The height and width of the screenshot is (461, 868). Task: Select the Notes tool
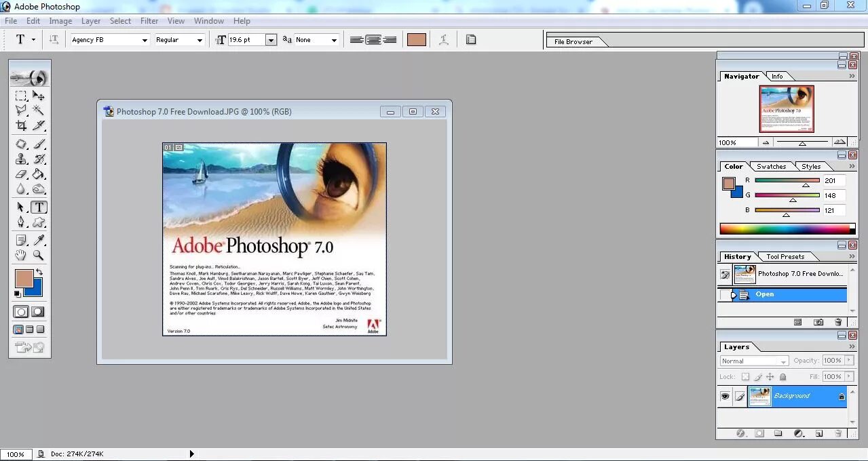coord(21,240)
